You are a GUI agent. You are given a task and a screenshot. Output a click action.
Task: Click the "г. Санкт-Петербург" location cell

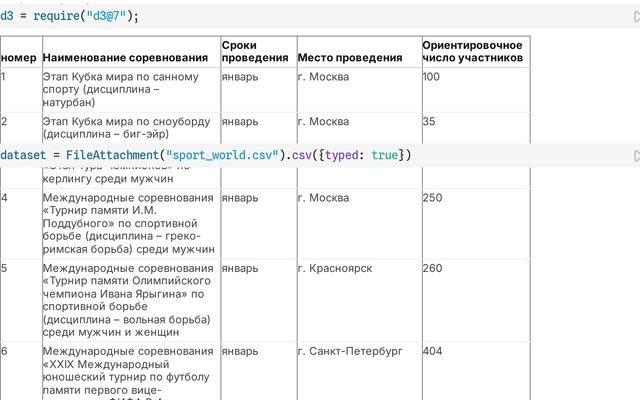click(x=350, y=352)
